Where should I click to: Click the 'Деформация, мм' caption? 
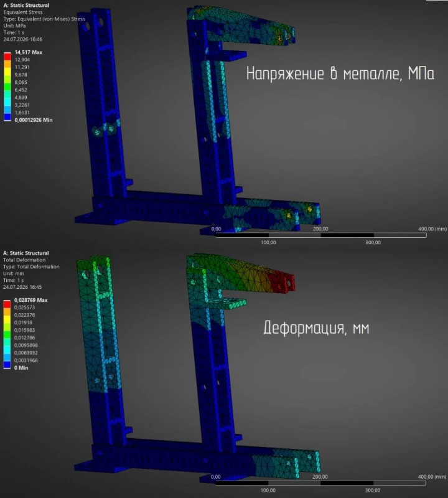316,327
